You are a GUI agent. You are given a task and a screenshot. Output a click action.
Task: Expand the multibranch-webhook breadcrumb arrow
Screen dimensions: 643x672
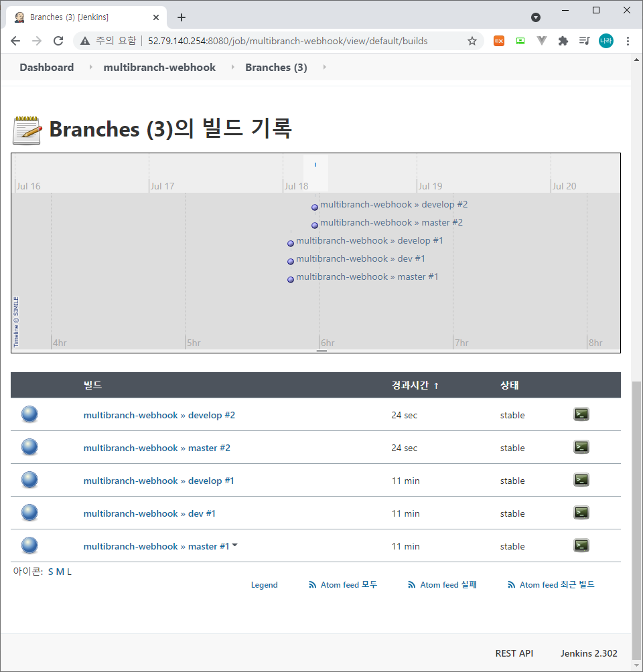[232, 68]
